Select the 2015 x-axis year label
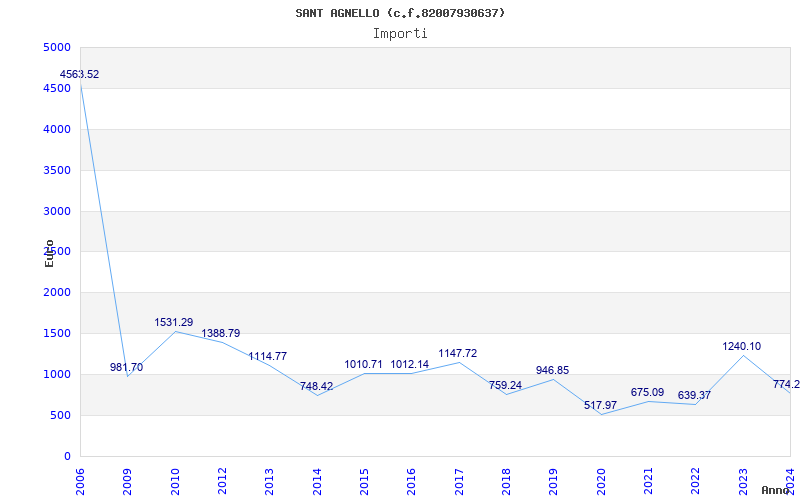 pos(364,481)
